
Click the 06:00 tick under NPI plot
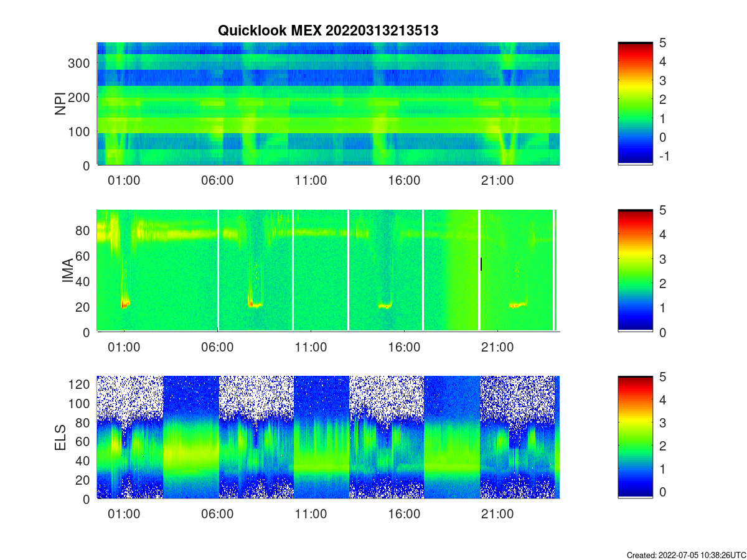pos(218,180)
